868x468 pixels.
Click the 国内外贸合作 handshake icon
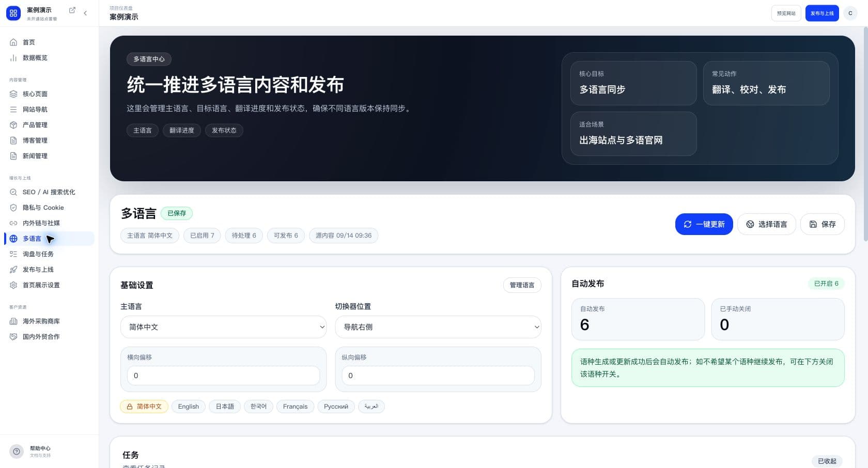point(13,337)
